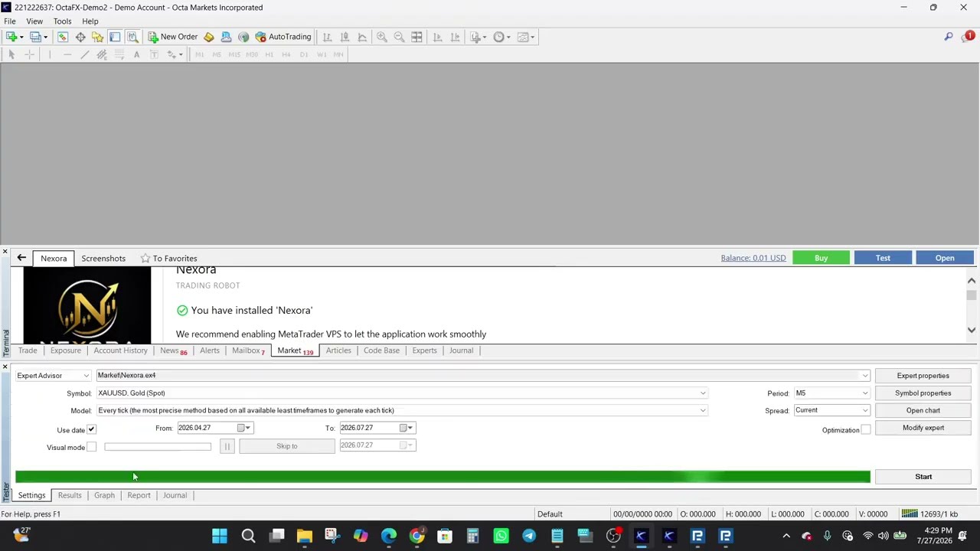This screenshot has height=551, width=980.
Task: Open the From date picker dropdown
Action: point(244,428)
